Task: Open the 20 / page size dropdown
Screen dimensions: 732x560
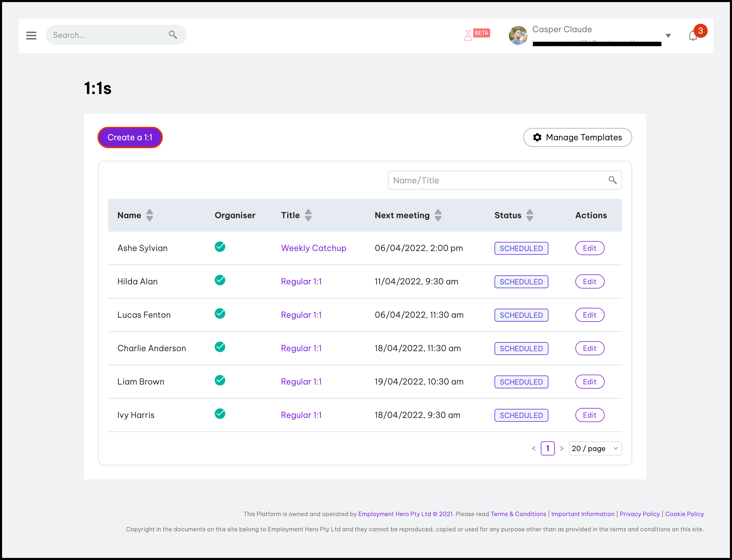Action: pos(595,449)
